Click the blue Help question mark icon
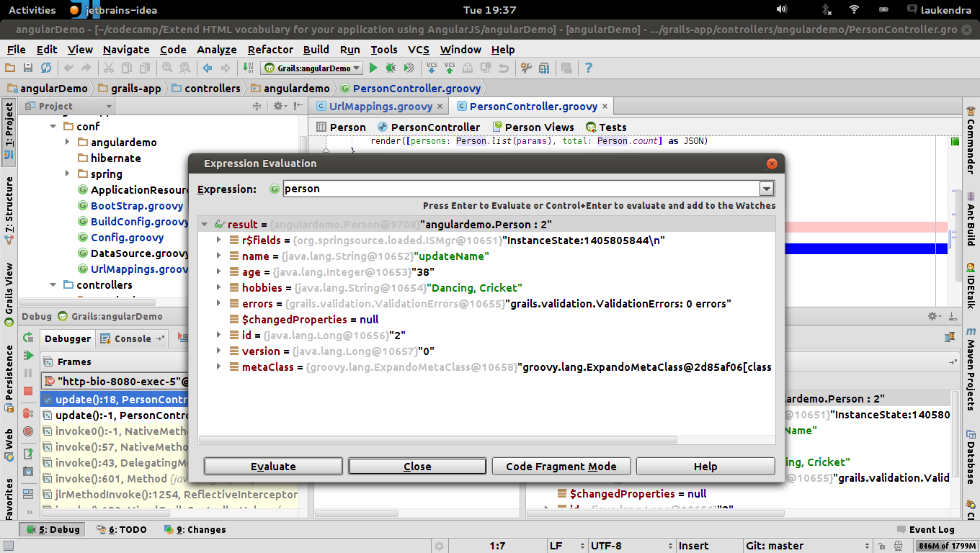 coord(589,68)
